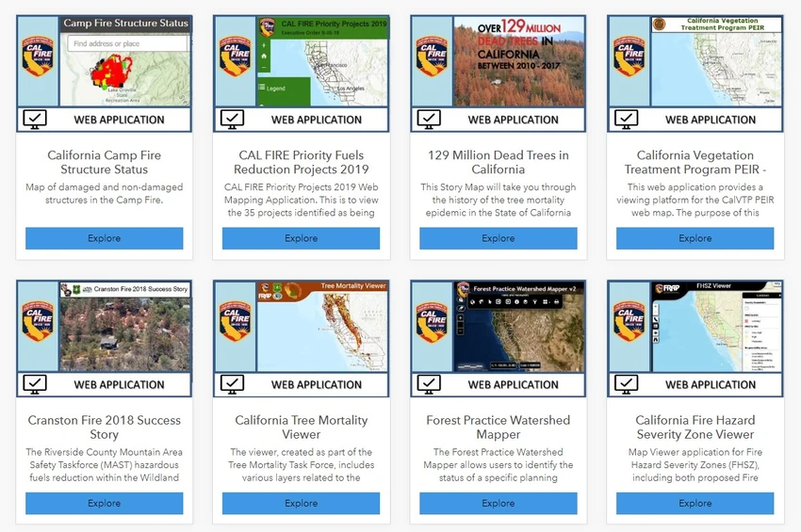Click the CAL FIRE logo on the Camp Fire card
Image resolution: width=801 pixels, height=532 pixels.
(38, 56)
